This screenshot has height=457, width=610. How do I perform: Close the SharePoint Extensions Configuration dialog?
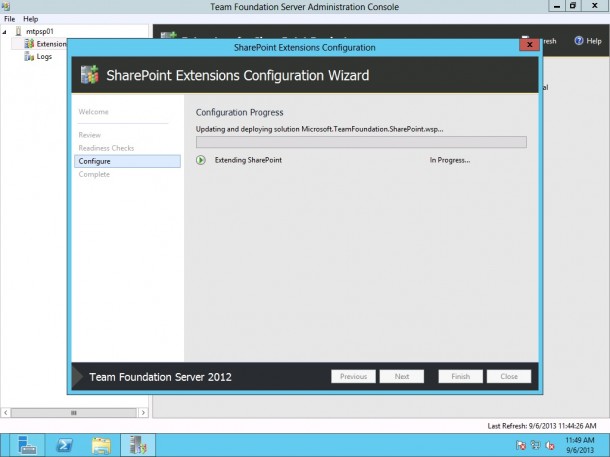coord(529,45)
